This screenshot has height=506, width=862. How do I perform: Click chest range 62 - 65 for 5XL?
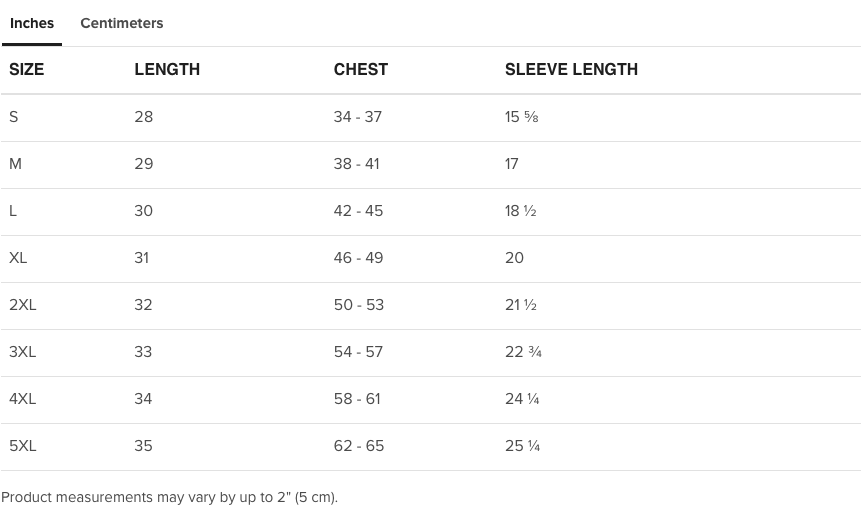coord(359,446)
